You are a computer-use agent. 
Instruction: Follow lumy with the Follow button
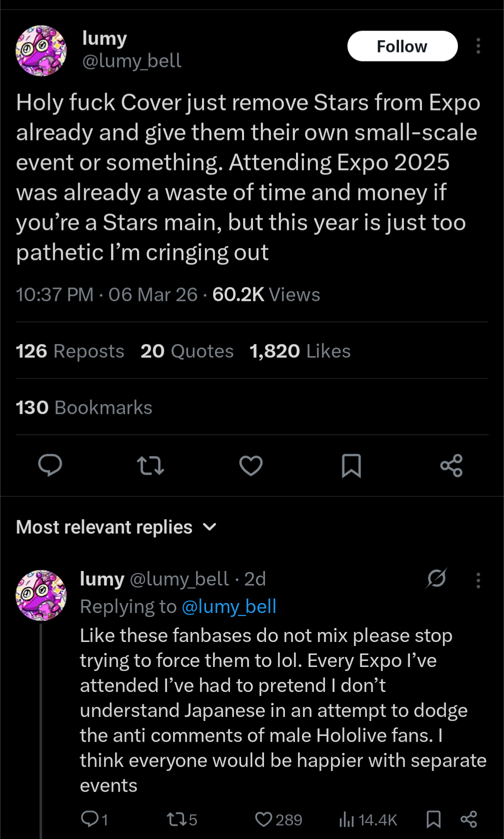402,46
